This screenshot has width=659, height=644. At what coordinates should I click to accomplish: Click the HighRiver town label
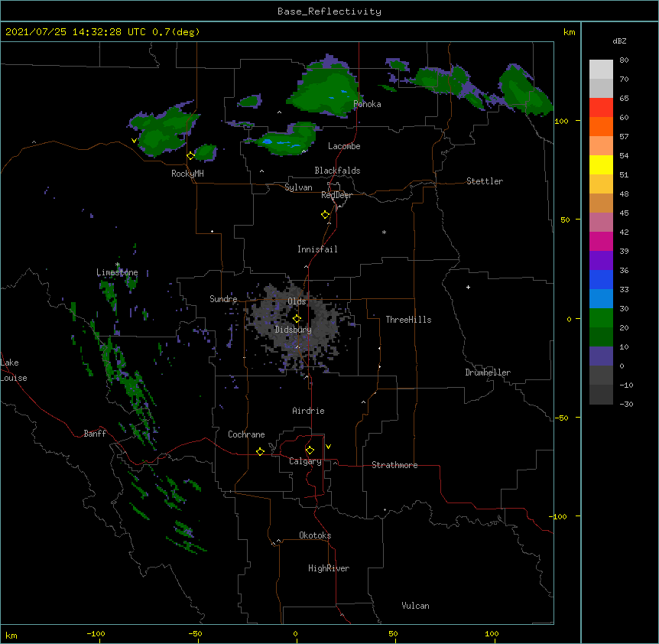pos(329,568)
